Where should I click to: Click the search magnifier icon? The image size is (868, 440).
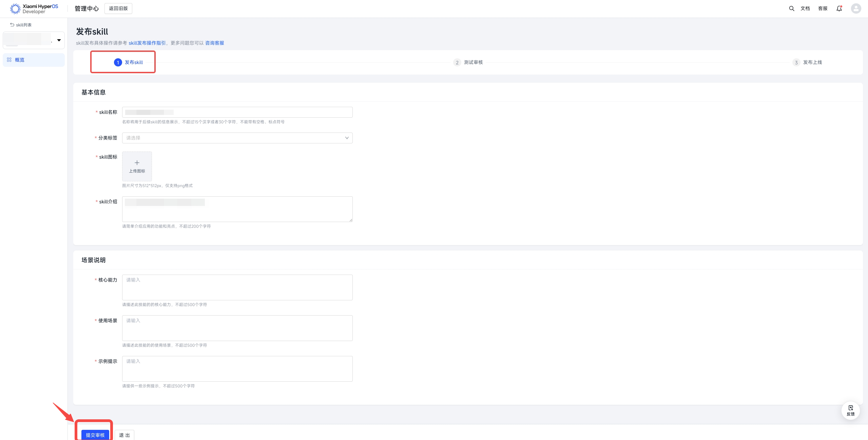(791, 8)
